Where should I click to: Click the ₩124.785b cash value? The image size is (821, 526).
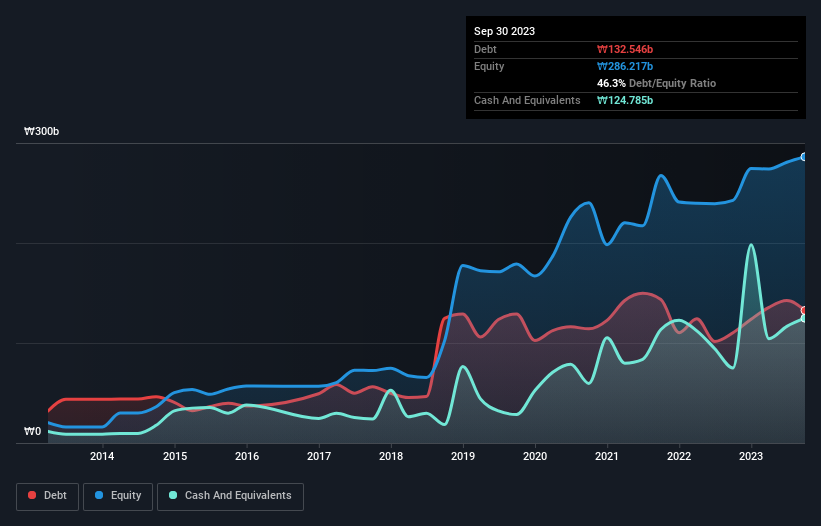pyautogui.click(x=625, y=100)
